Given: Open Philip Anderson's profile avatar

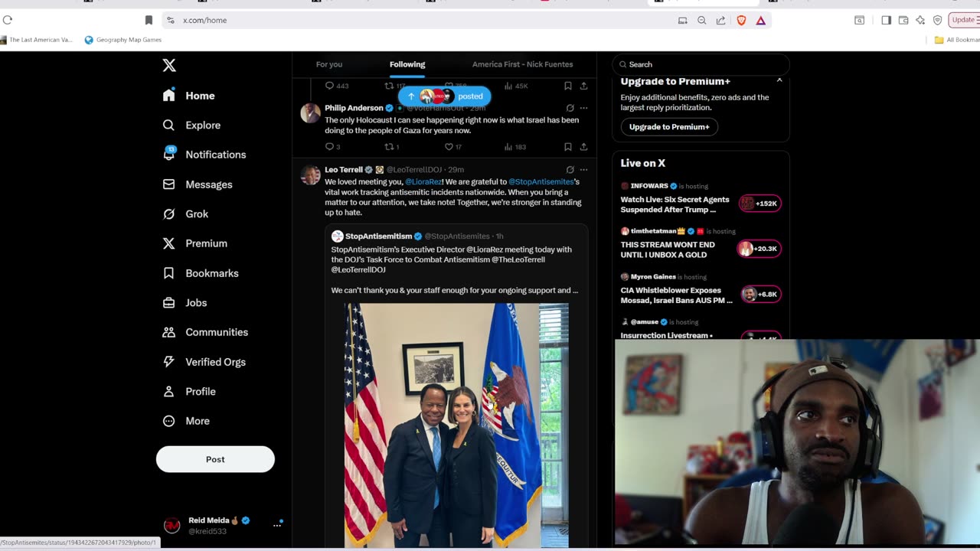Looking at the screenshot, I should [x=310, y=113].
